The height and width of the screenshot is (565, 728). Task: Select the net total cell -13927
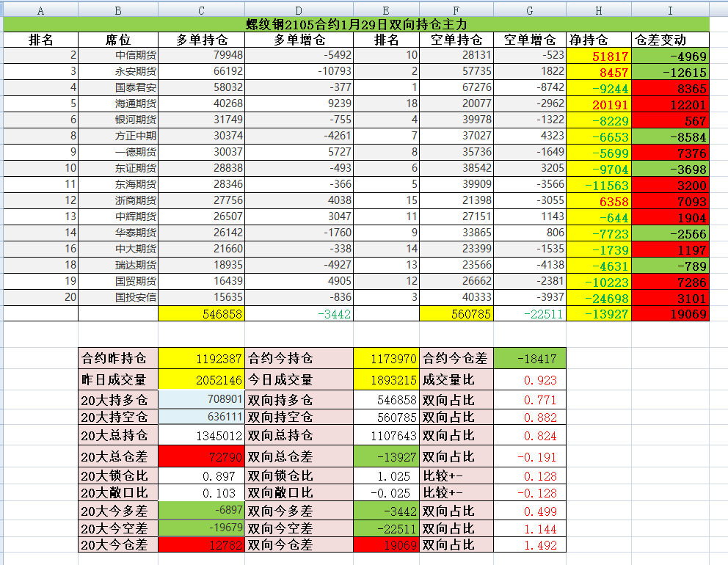click(x=599, y=314)
